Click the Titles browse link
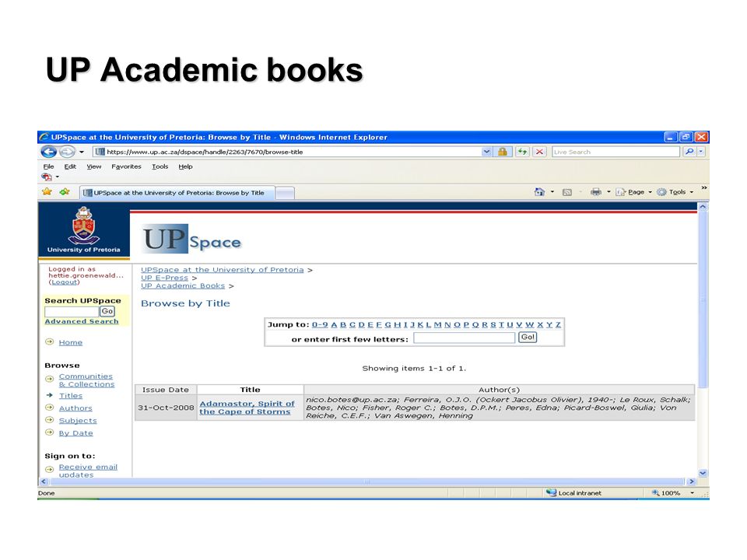747x560 pixels. click(x=71, y=396)
